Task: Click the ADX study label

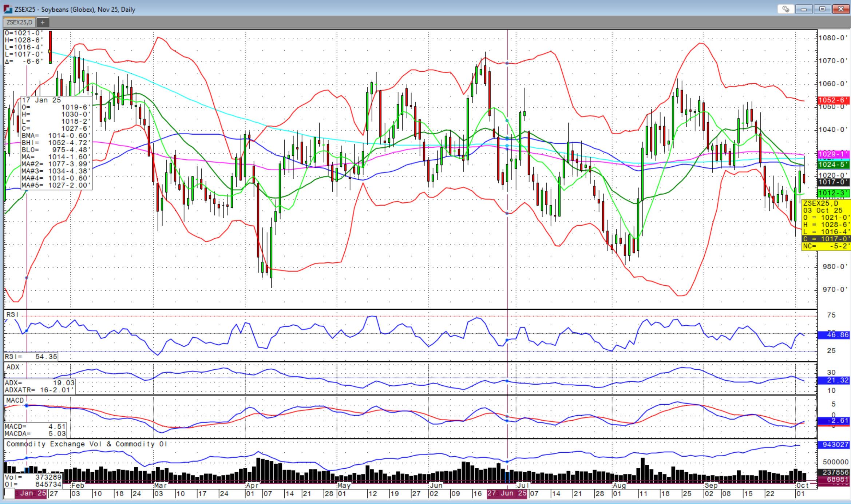Action: pos(13,367)
